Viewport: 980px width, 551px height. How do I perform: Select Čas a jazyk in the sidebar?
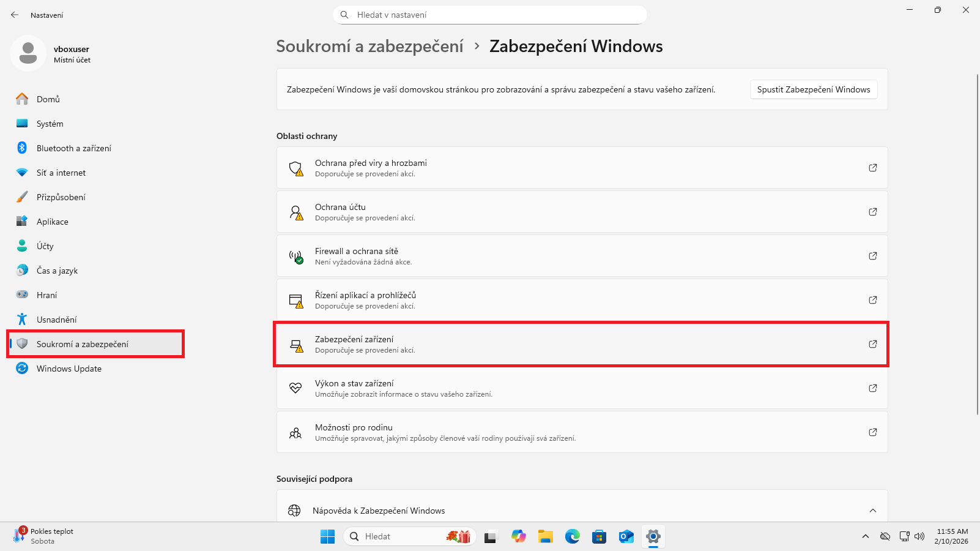point(58,270)
